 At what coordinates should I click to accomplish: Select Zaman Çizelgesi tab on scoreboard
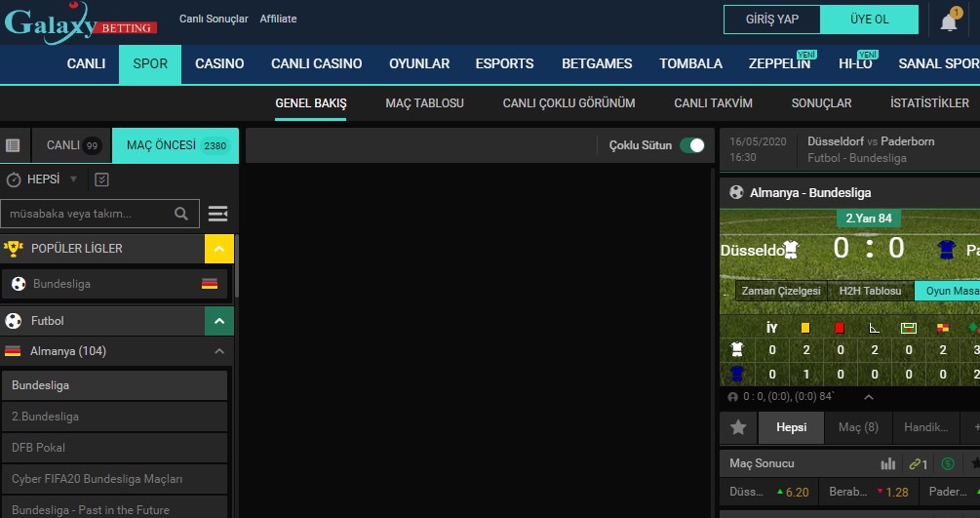pos(781,291)
